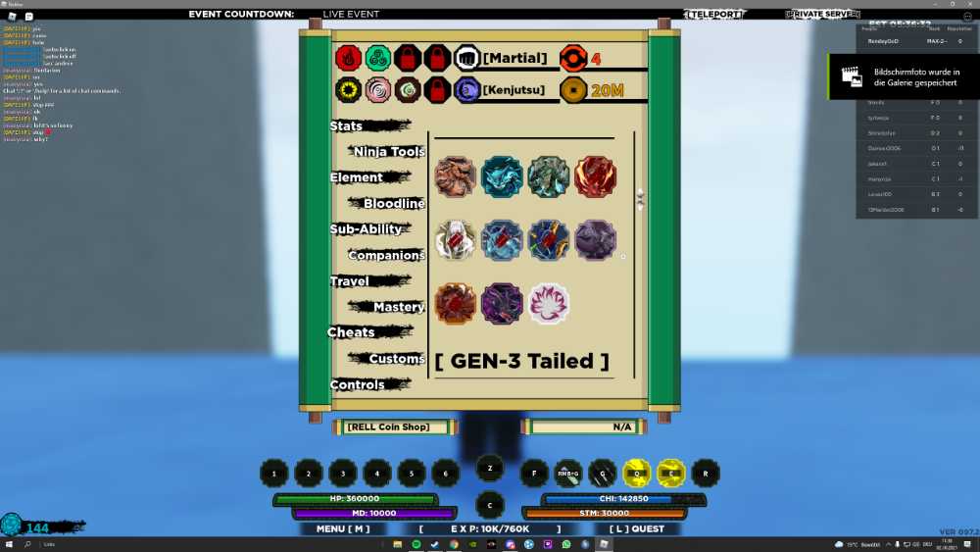Select the green-brown swirl bloodline icon
The image size is (980, 552).
pos(408,90)
